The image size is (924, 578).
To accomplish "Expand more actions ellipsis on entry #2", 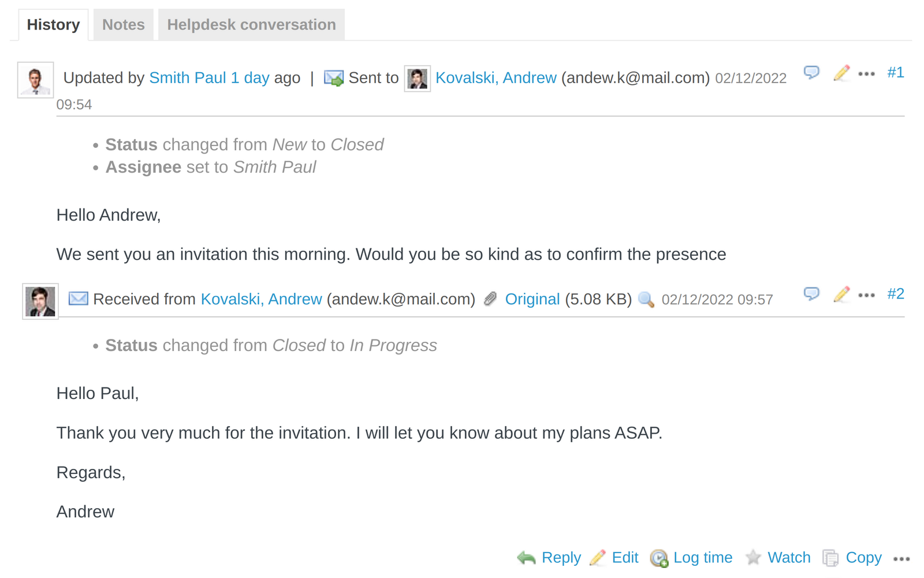I will 867,295.
